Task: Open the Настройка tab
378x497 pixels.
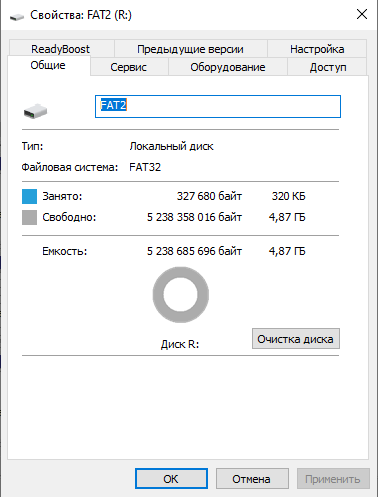Action: click(x=317, y=49)
